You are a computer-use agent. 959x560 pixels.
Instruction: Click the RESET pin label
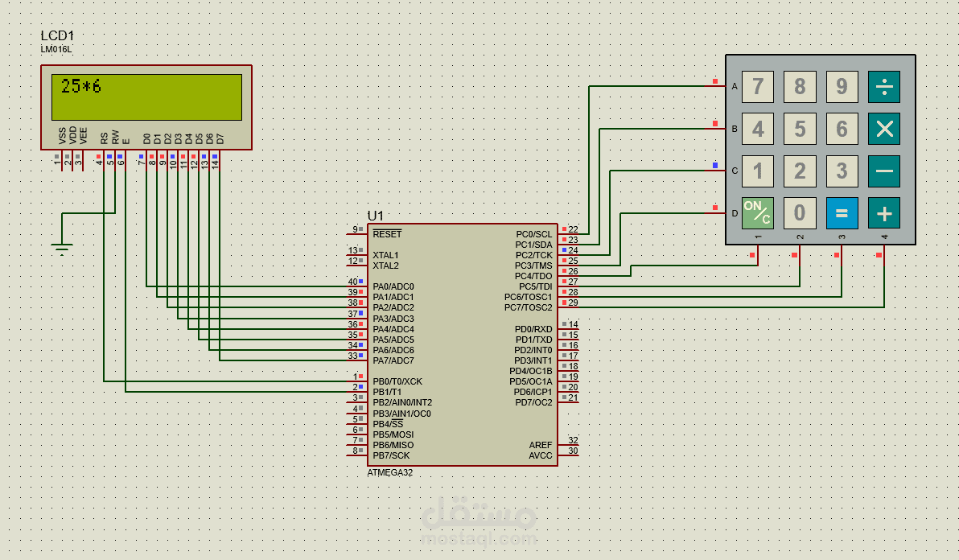coord(387,234)
